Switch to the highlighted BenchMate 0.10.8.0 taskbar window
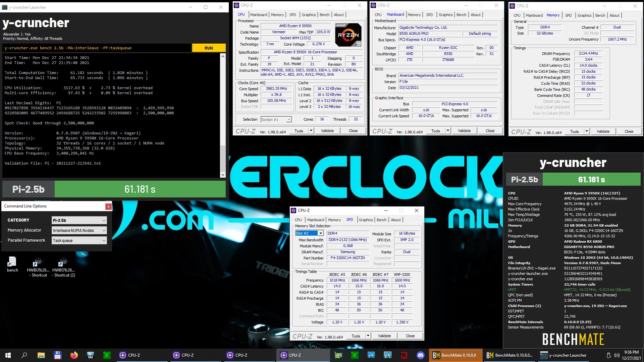644x362 pixels. point(455,355)
